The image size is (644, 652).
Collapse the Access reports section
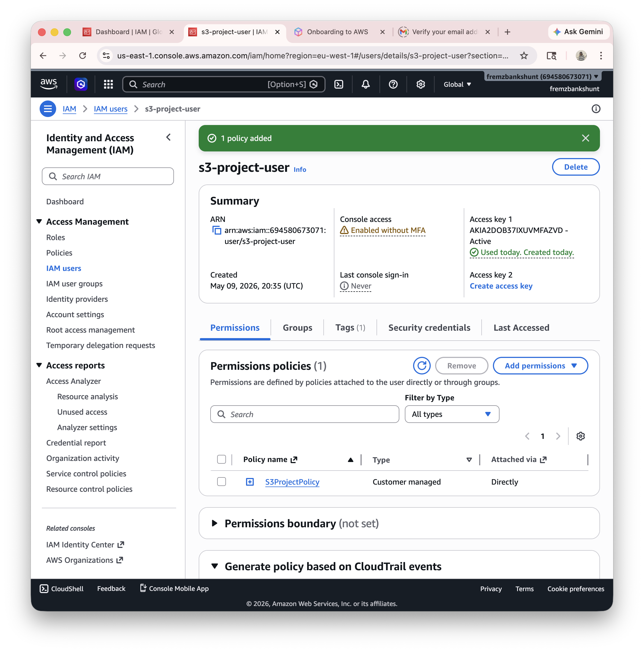tap(39, 365)
